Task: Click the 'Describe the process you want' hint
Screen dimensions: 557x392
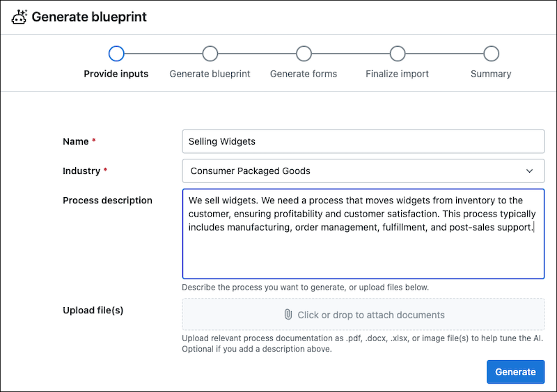Action: tap(305, 287)
